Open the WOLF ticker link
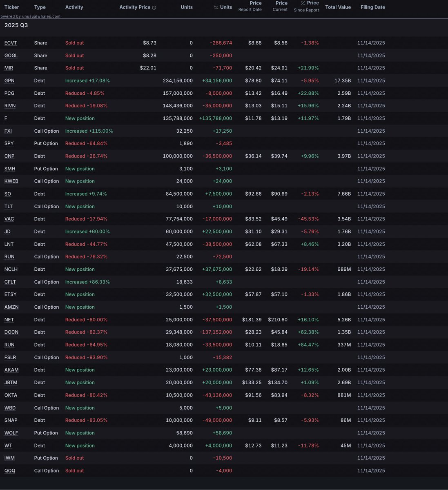 click(x=11, y=433)
